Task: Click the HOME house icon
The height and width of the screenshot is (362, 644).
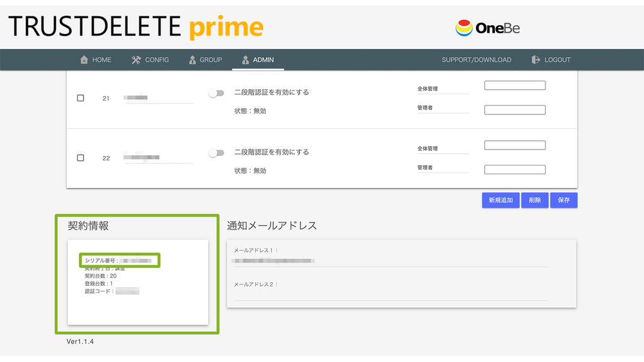Action: [x=84, y=60]
